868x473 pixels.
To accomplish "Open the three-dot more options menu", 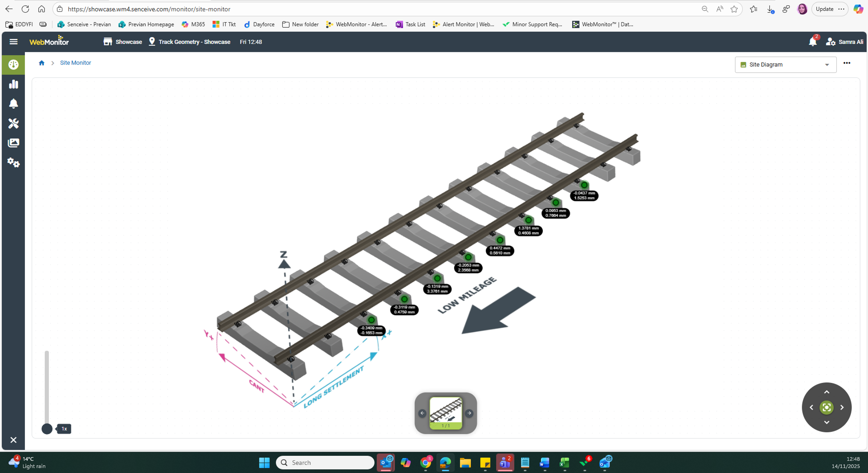I will pyautogui.click(x=847, y=63).
